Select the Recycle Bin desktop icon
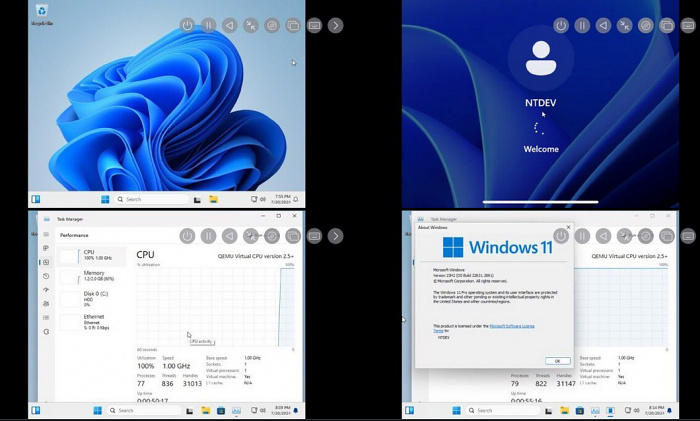 42,14
